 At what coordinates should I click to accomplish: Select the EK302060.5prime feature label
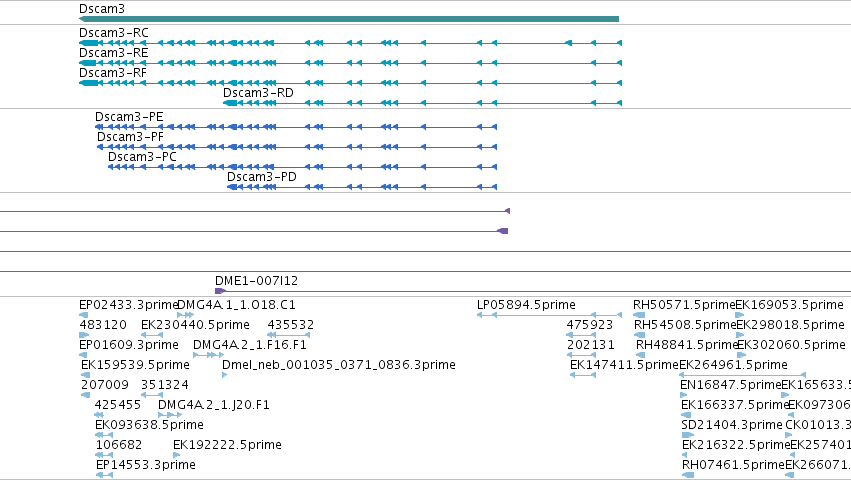pos(791,345)
